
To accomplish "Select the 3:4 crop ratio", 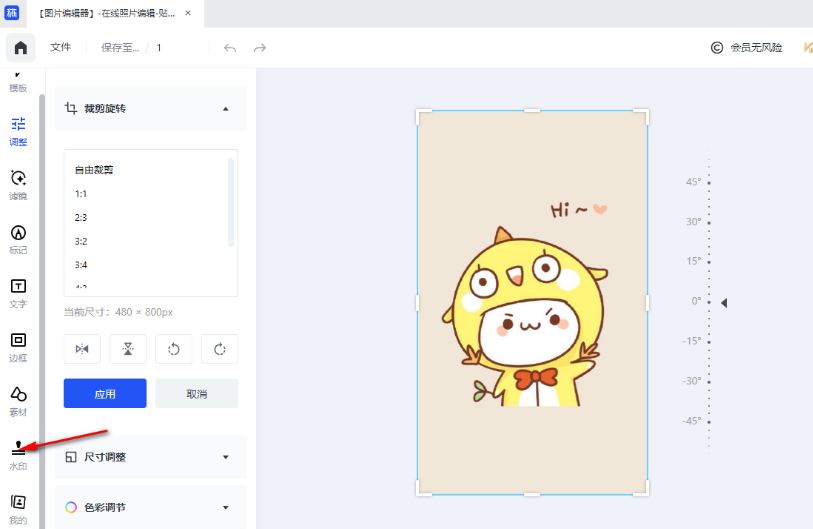I will point(80,264).
